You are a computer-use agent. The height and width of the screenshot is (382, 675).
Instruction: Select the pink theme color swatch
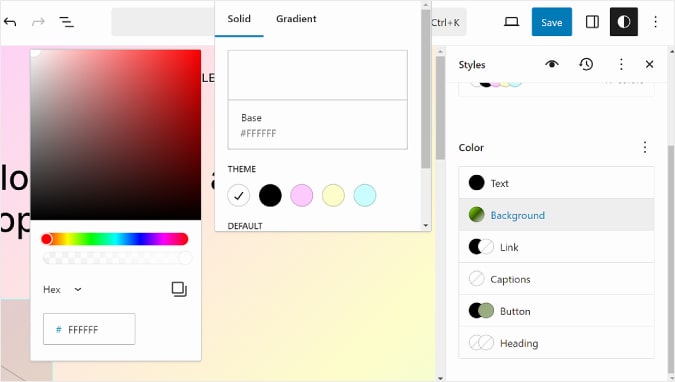tap(302, 196)
